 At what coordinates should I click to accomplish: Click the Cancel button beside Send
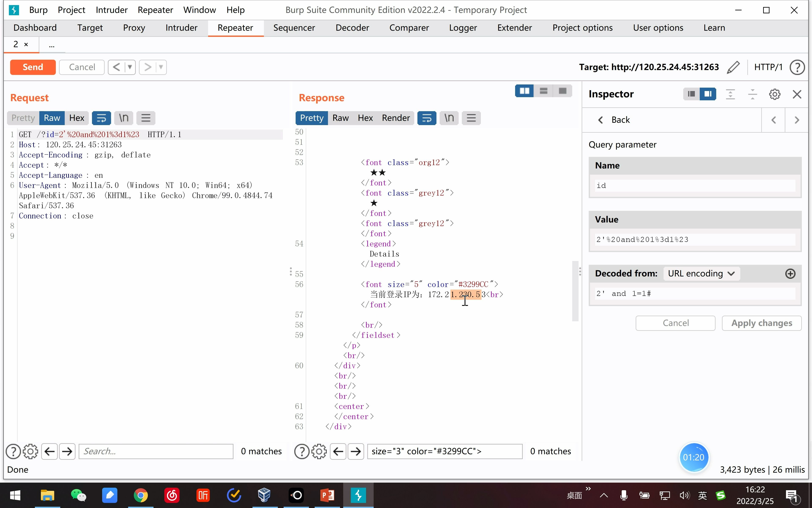82,67
